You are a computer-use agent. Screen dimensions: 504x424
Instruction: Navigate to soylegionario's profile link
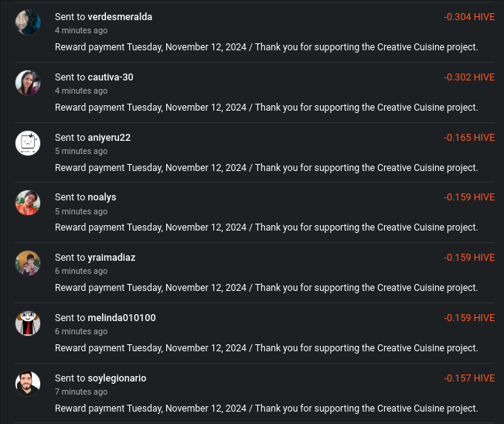pyautogui.click(x=117, y=378)
